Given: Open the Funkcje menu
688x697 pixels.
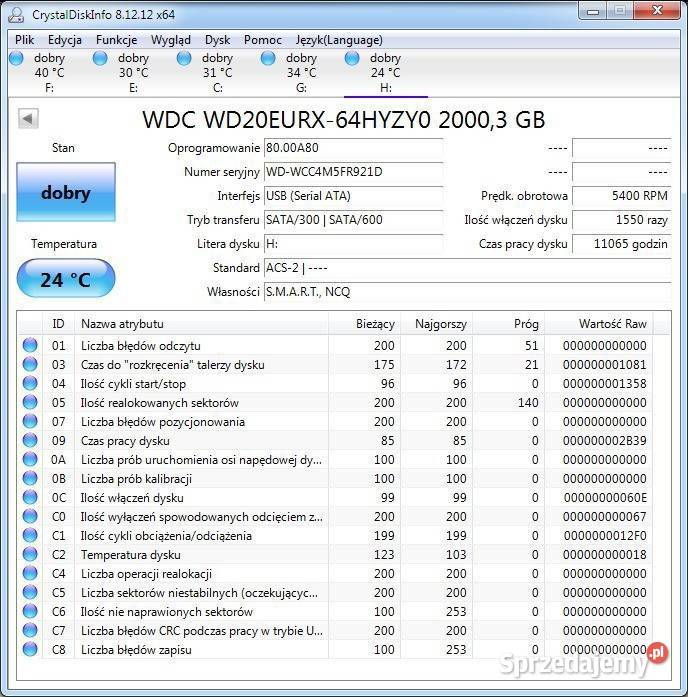Looking at the screenshot, I should coord(116,40).
